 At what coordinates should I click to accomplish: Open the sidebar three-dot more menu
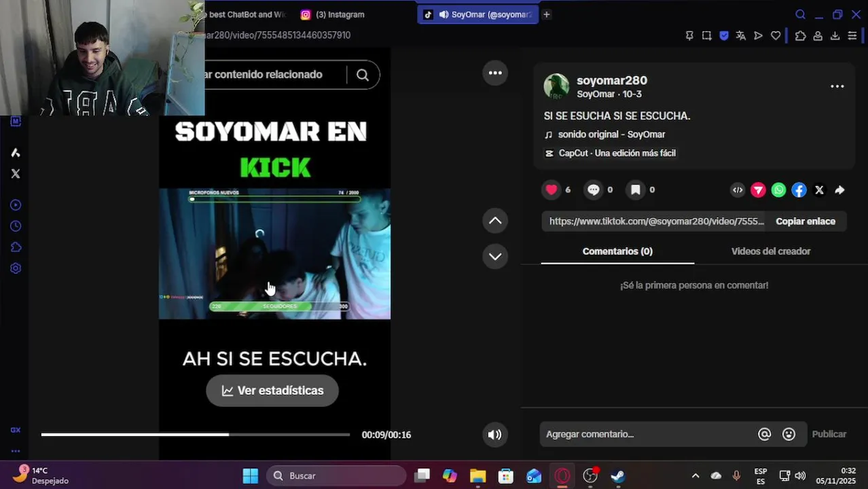16,451
